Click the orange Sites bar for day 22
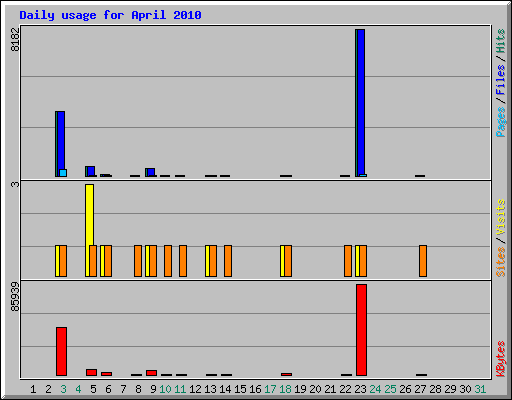 pyautogui.click(x=348, y=261)
